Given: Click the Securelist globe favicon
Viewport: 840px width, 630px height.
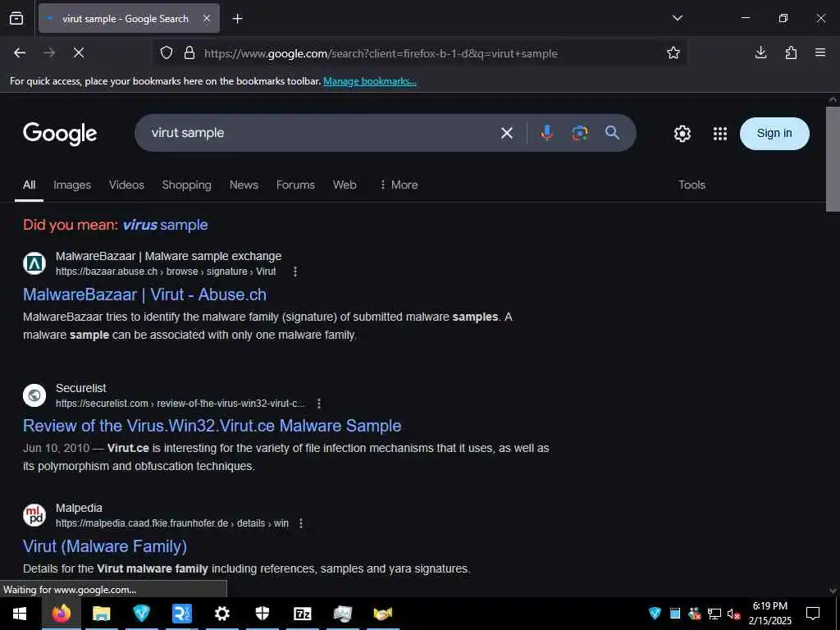Looking at the screenshot, I should coord(34,395).
